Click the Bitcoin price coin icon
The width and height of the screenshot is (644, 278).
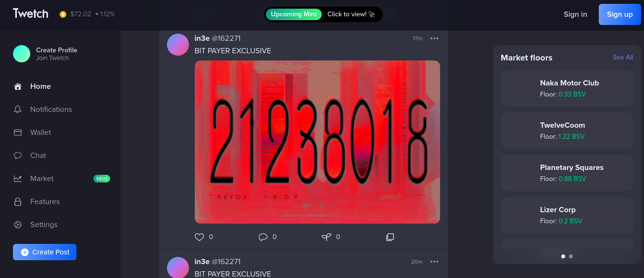tap(63, 14)
